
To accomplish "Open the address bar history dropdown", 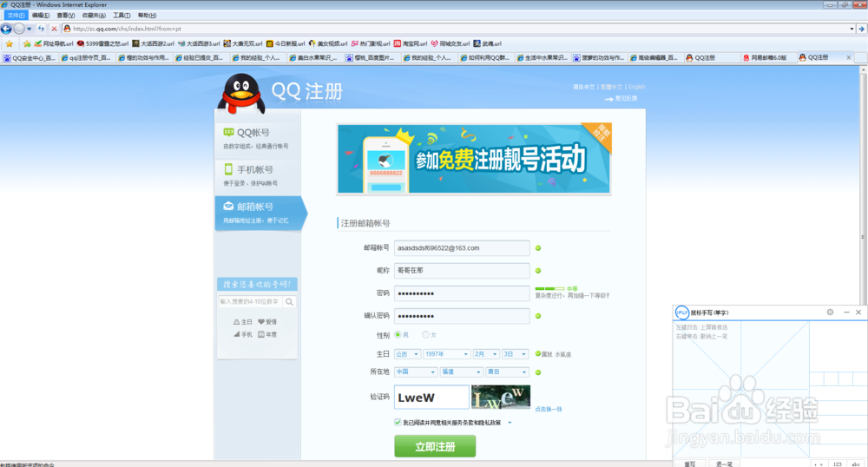I will pos(852,29).
